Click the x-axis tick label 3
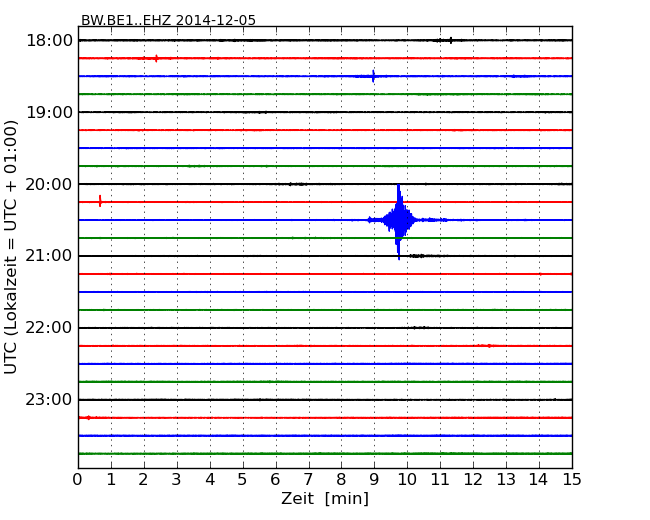 coord(176,480)
